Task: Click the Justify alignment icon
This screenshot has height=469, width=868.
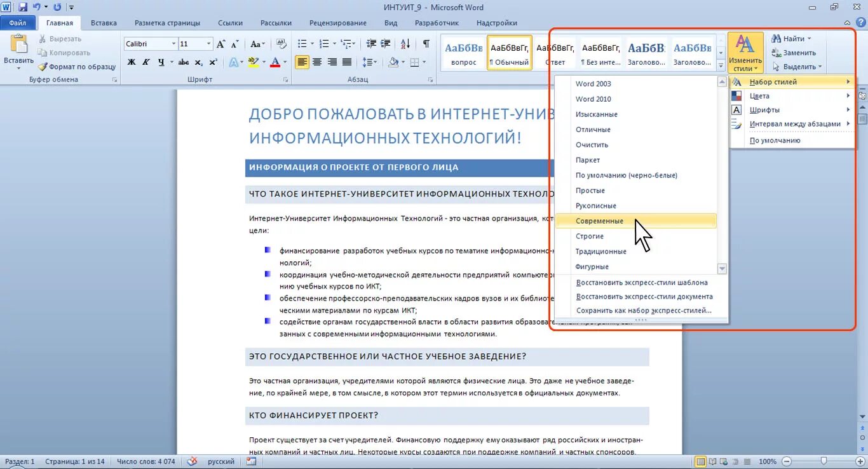Action: pyautogui.click(x=347, y=62)
